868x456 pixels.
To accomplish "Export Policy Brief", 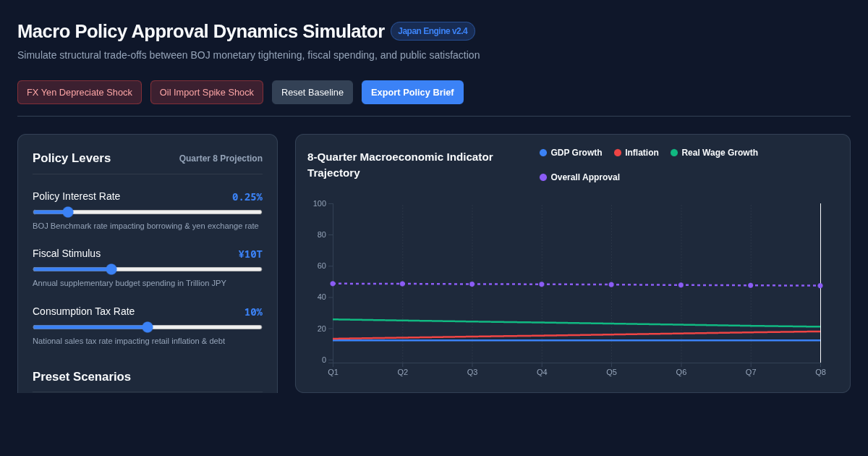I will (x=412, y=92).
